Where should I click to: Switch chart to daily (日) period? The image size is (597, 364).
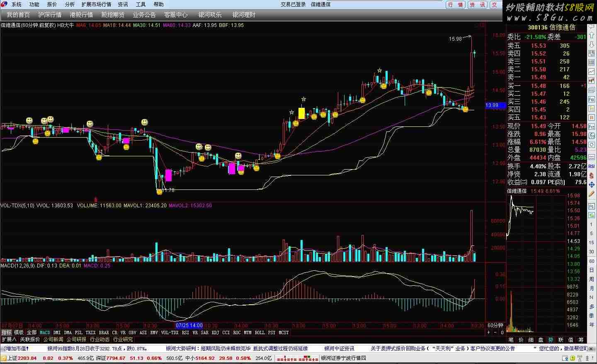592,270
